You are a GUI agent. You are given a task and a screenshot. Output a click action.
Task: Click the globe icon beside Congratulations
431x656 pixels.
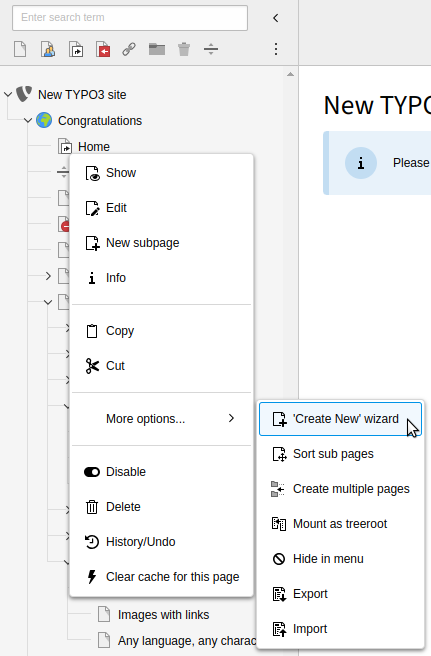(x=44, y=120)
